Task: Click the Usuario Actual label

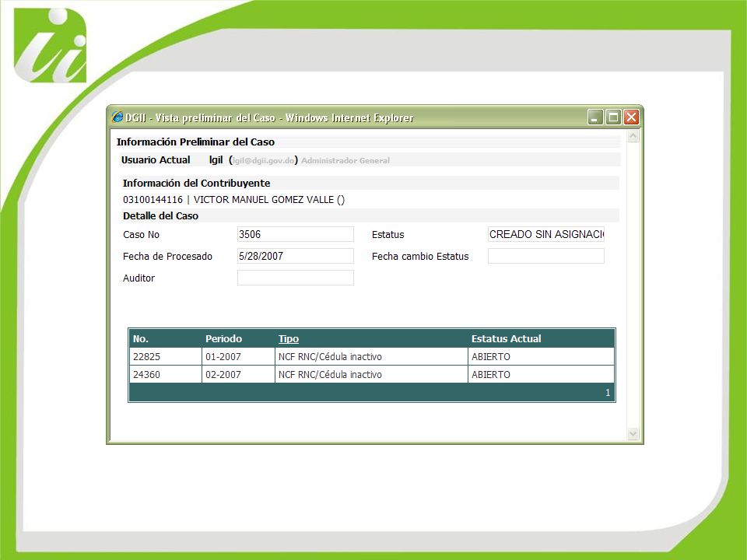Action: coord(156,160)
